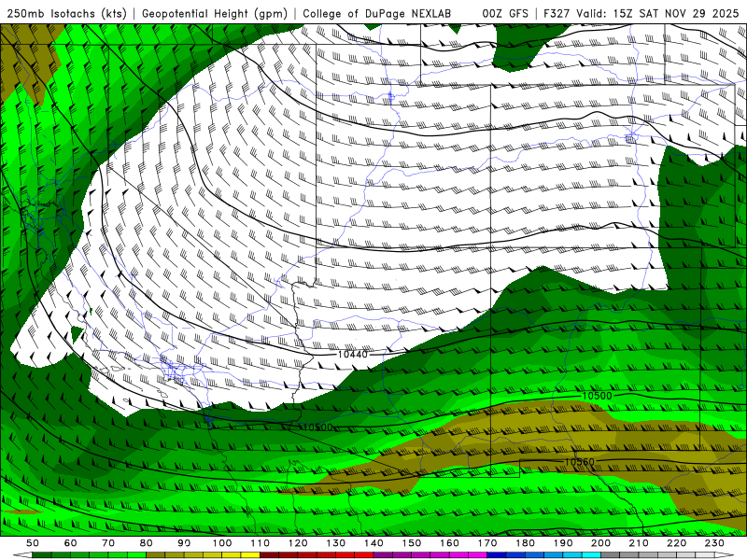Click the 80 knot legend label
The width and height of the screenshot is (747, 560).
[x=147, y=543]
